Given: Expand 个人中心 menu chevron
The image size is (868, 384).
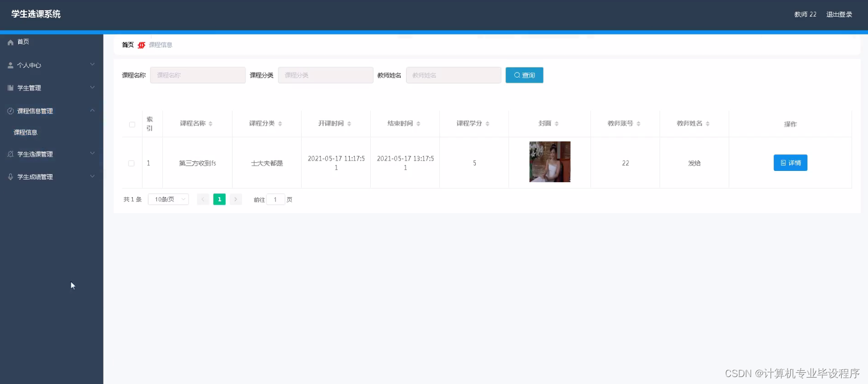Looking at the screenshot, I should click(92, 64).
